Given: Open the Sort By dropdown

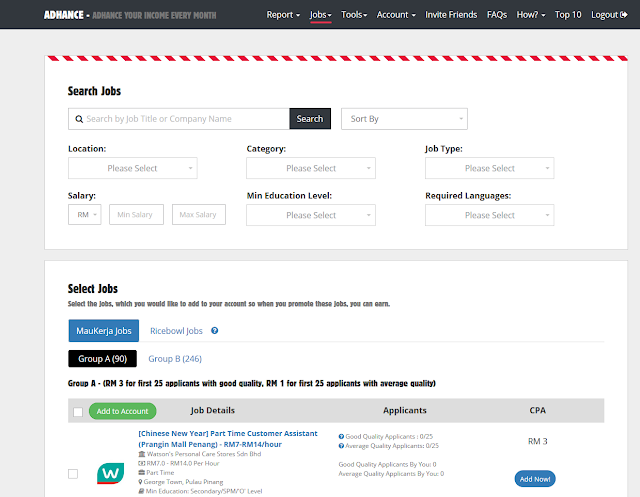Looking at the screenshot, I should click(x=404, y=119).
